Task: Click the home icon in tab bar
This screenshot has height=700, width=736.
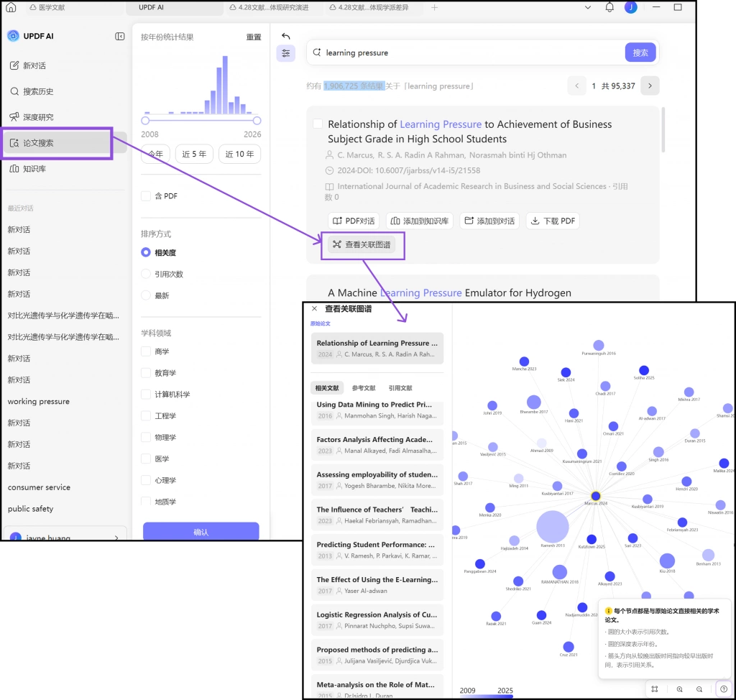Action: pos(11,7)
